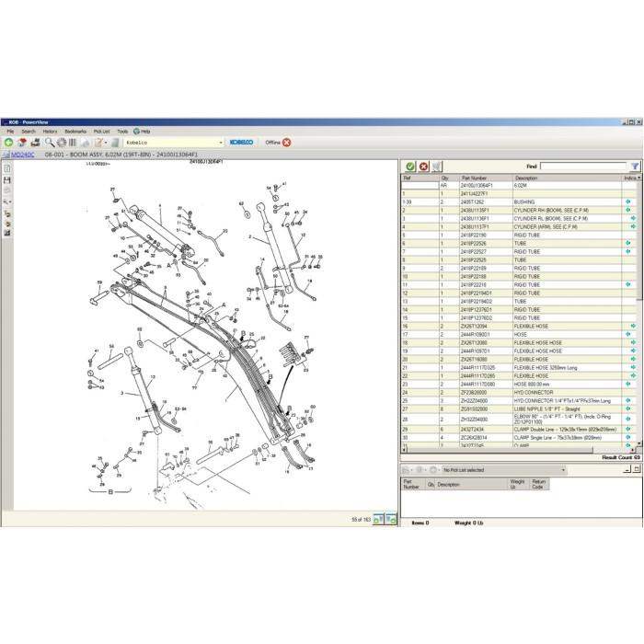The width and height of the screenshot is (644, 644).
Task: Click the shopping cart icon in parts toolbar
Action: 436,167
